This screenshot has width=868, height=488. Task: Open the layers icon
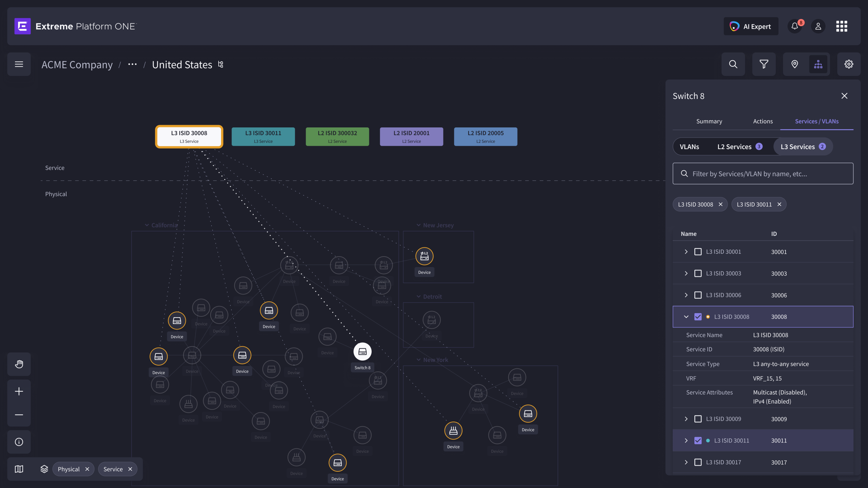coord(44,469)
